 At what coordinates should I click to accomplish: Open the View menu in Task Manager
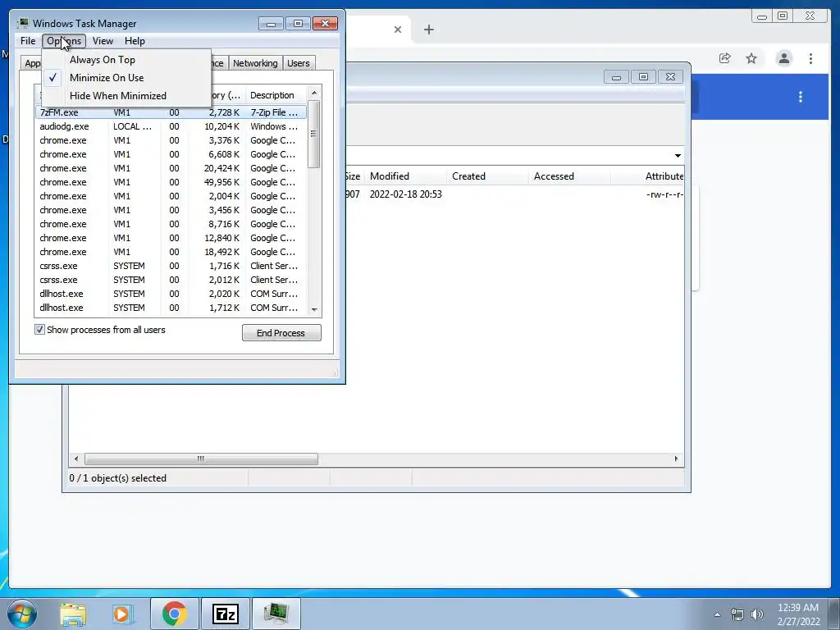click(x=103, y=41)
